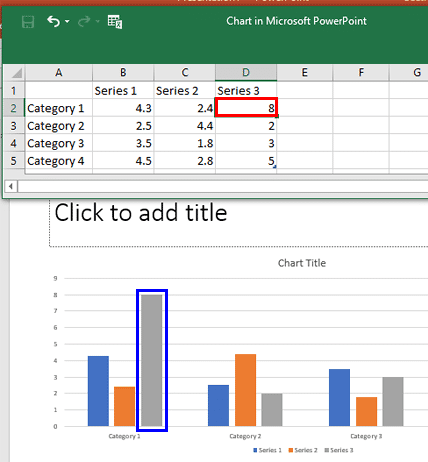This screenshot has width=428, height=462.
Task: Click the cell containing 1.8
Action: tap(185, 143)
